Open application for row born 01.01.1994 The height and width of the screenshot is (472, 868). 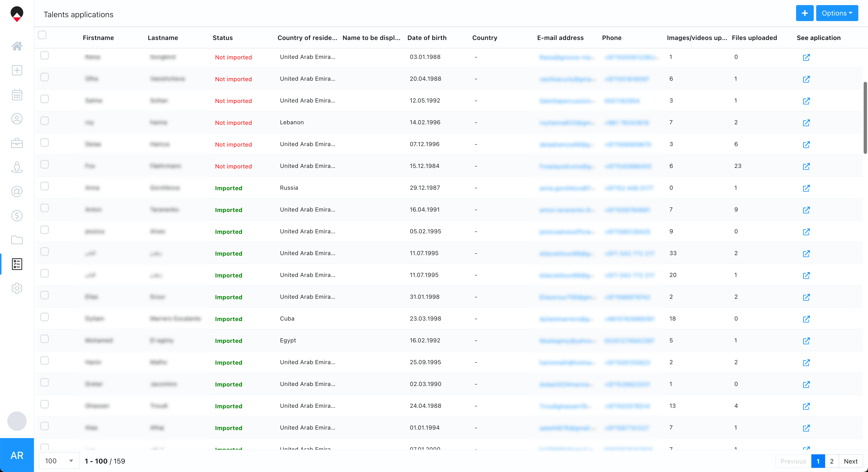coord(806,428)
